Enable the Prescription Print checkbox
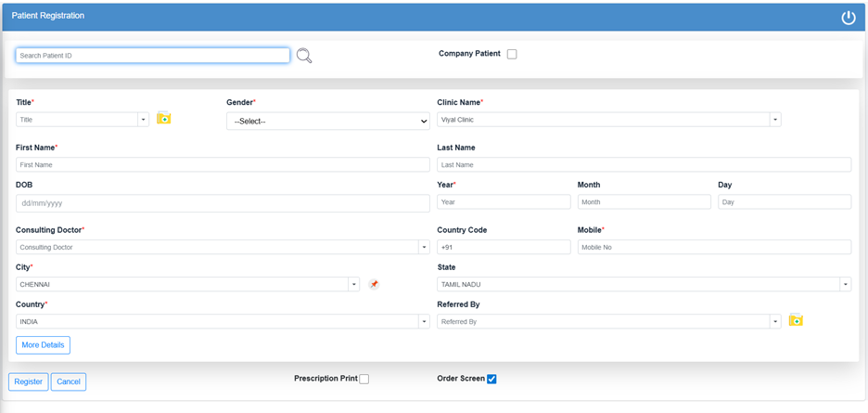The height and width of the screenshot is (413, 868). point(364,379)
